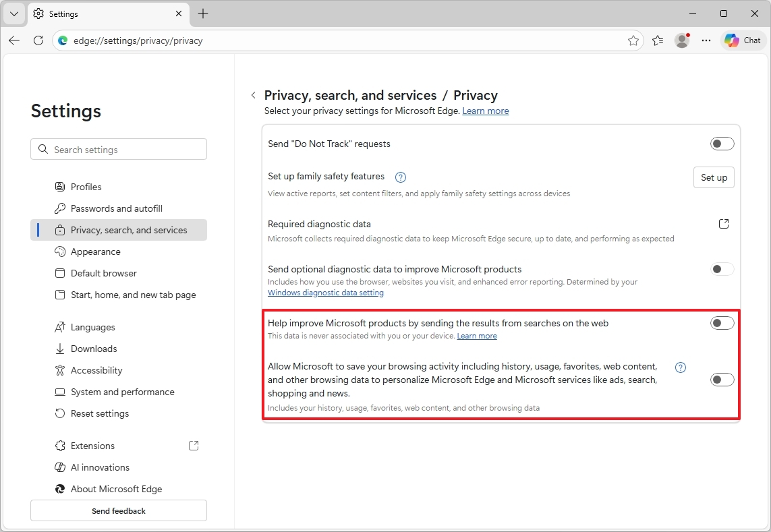Click the Set up family safety button

(713, 177)
